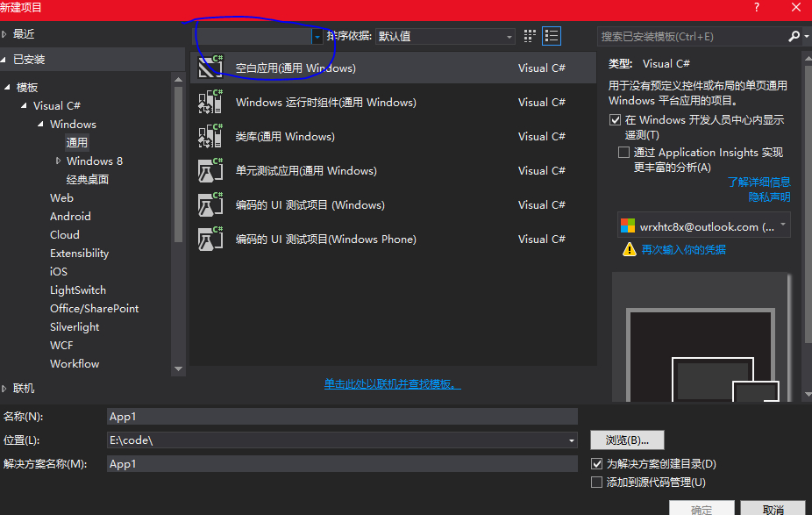Screen dimensions: 812x515
Task: Select 通用 in the template tree
Action: coord(76,142)
